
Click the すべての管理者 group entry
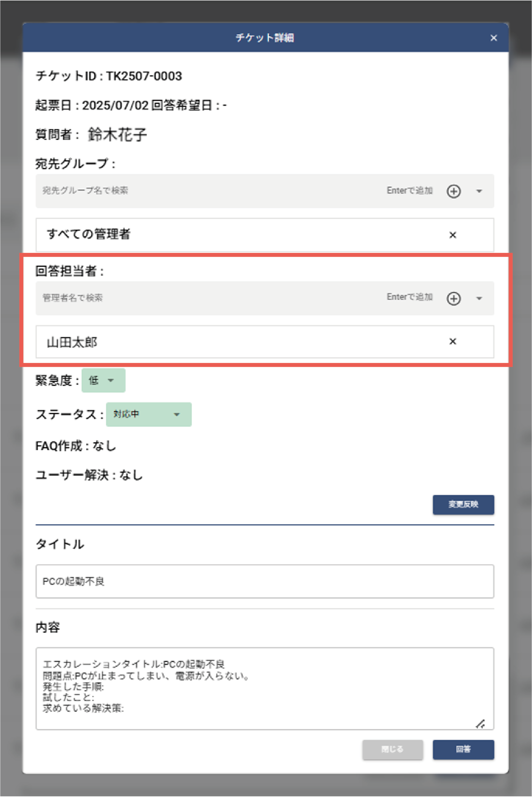coord(89,234)
